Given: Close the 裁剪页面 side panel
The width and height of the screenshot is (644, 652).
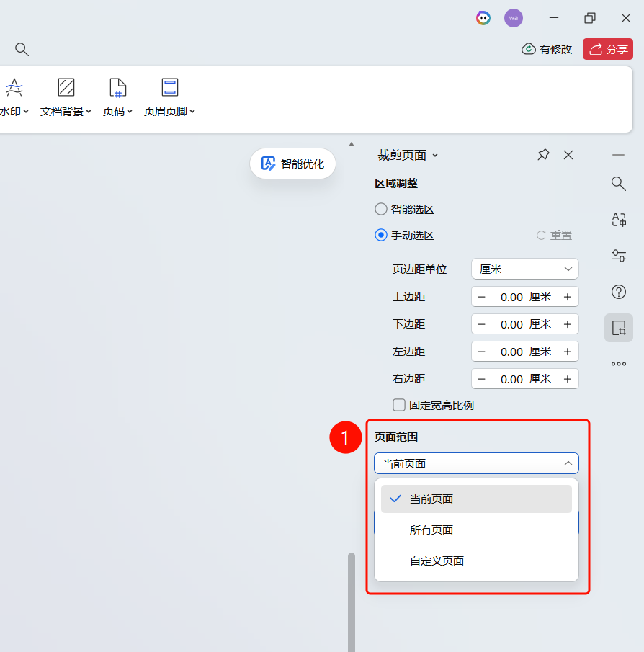Looking at the screenshot, I should point(568,155).
